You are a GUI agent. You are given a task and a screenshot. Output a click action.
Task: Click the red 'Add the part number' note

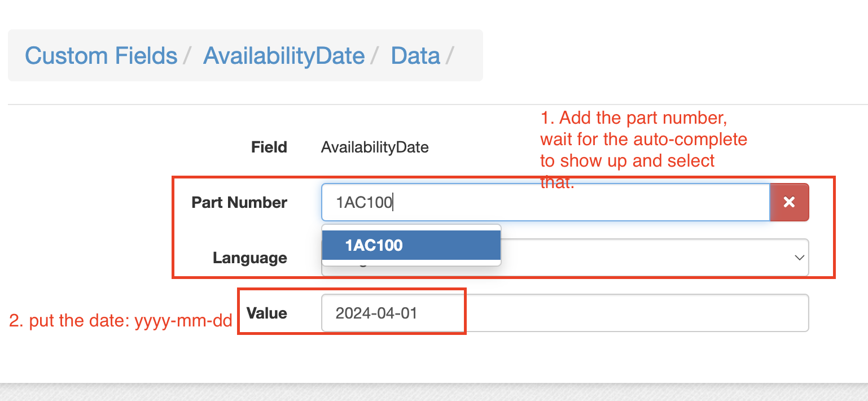point(643,150)
